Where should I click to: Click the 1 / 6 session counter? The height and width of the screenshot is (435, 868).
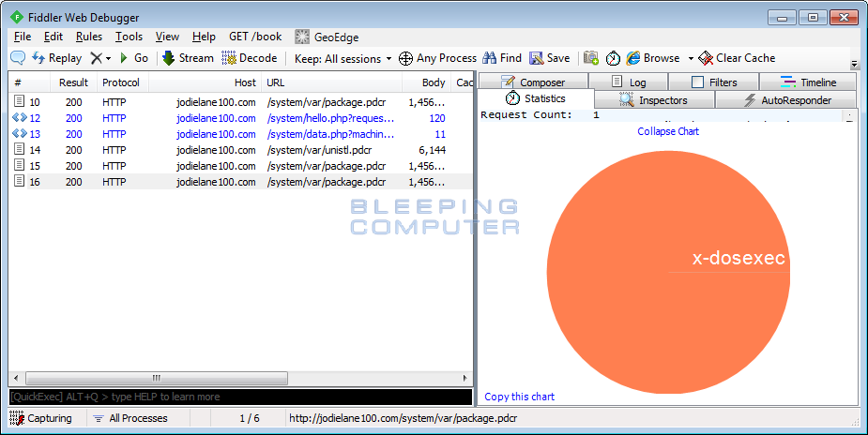(x=249, y=418)
